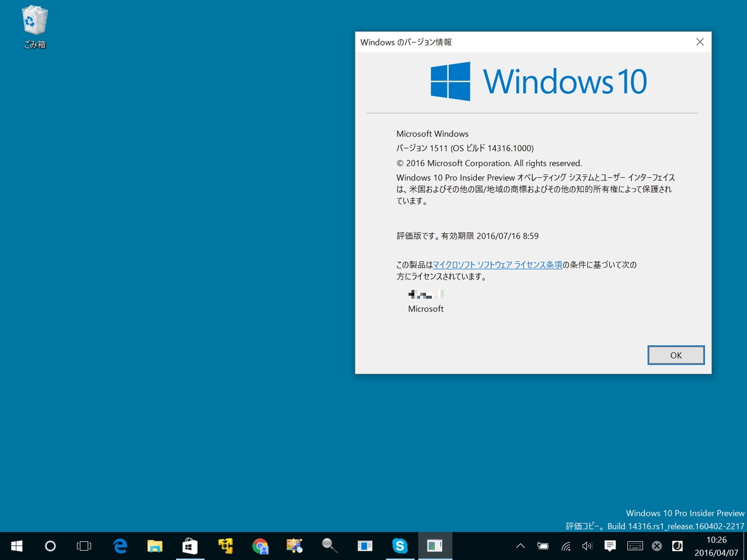
Task: Open File Explorer from the taskbar
Action: point(155,545)
